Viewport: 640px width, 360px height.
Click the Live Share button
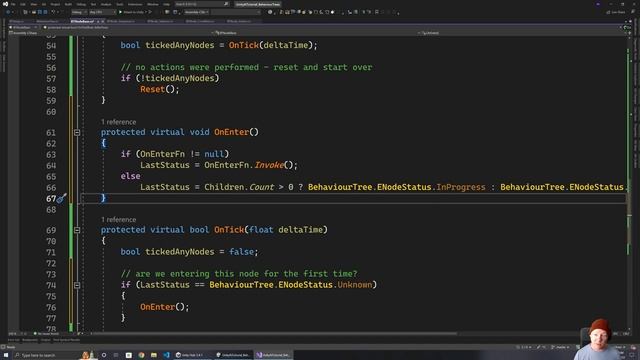click(x=616, y=12)
